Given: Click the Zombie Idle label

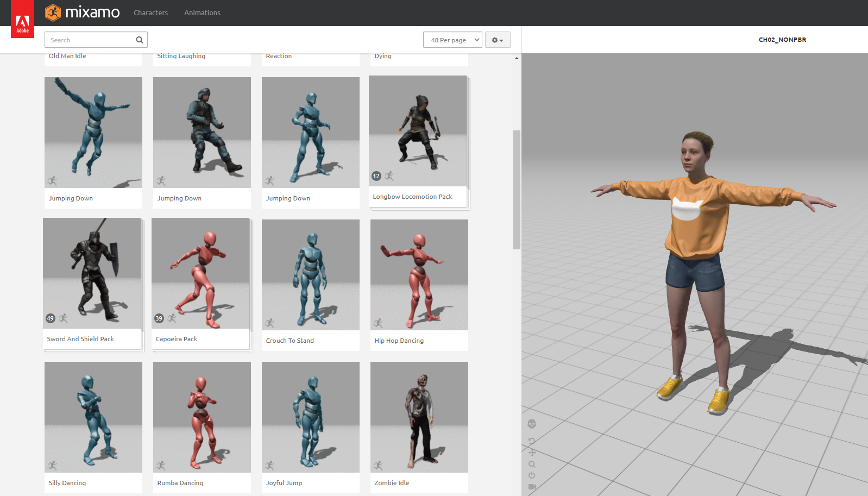Looking at the screenshot, I should [392, 483].
